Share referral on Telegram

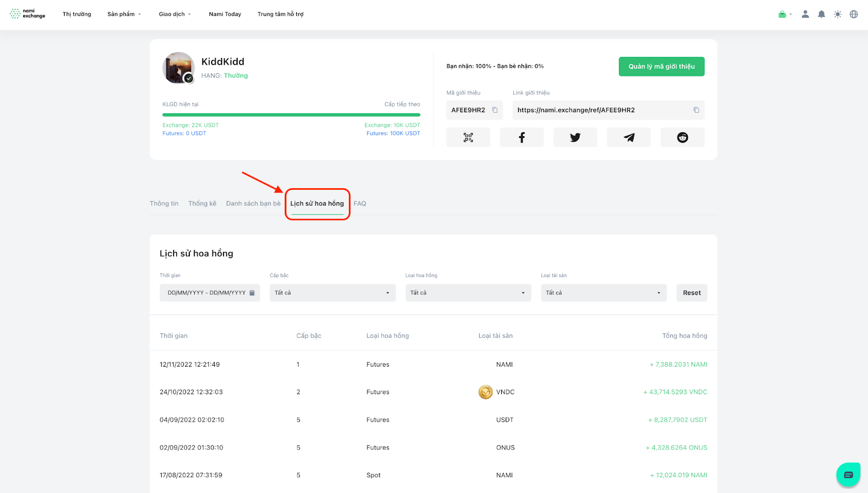(x=629, y=137)
